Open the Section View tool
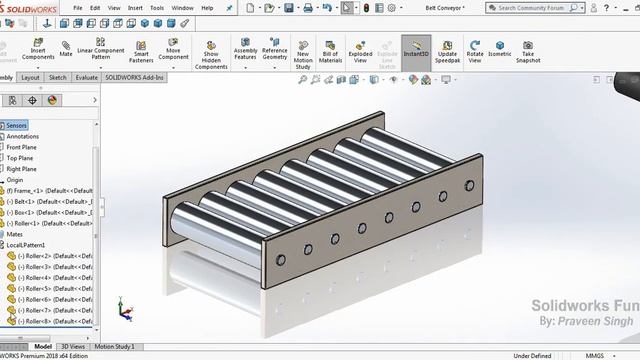Viewport: 640px width, 360px height. [x=341, y=80]
